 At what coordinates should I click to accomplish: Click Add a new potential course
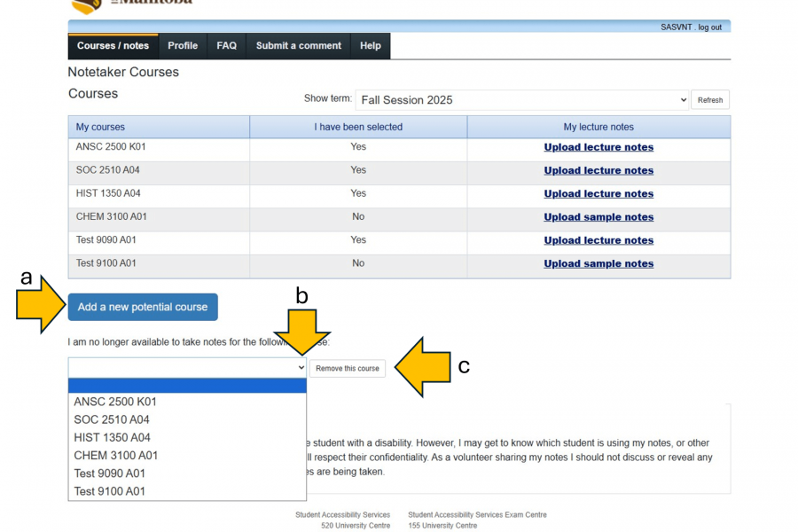pyautogui.click(x=142, y=307)
